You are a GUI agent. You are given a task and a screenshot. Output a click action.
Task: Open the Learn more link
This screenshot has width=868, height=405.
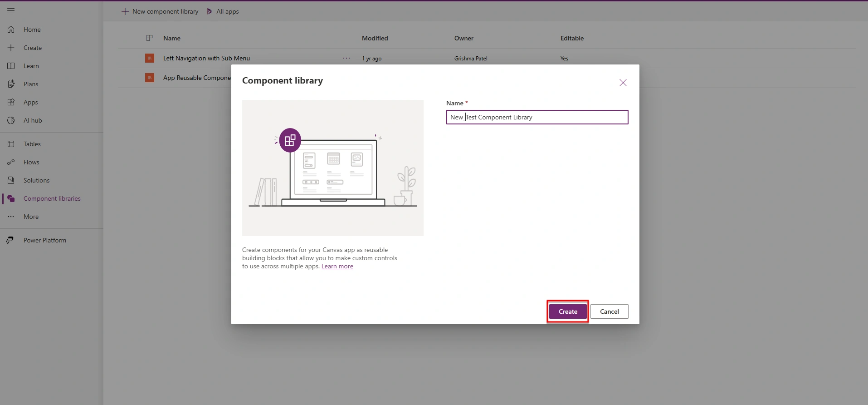pos(337,267)
